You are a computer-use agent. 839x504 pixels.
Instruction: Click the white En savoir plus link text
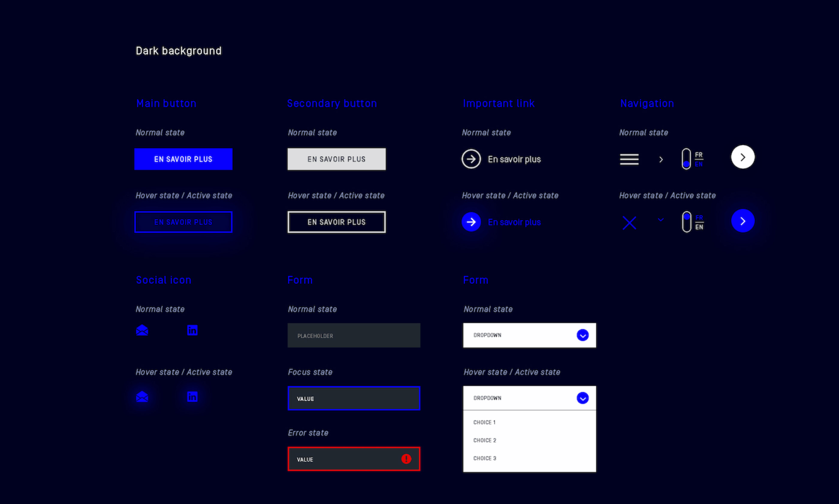[514, 159]
